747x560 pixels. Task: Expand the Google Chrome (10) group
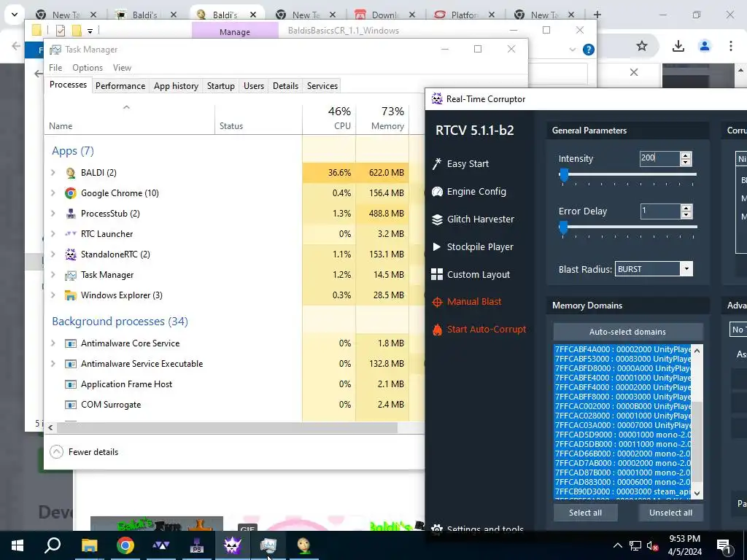pos(53,192)
